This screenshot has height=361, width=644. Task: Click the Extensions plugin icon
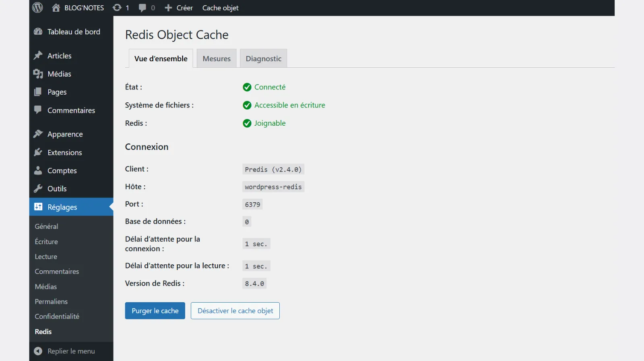tap(38, 152)
